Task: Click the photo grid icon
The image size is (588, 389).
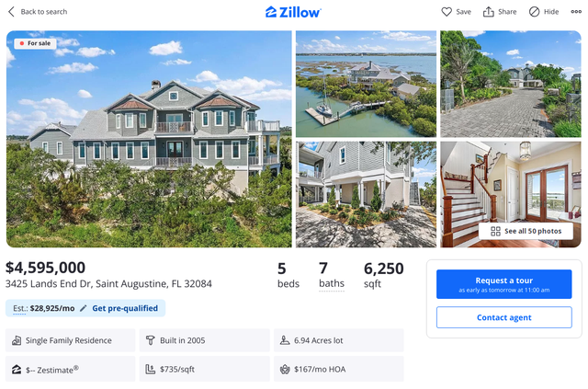Action: click(x=495, y=232)
